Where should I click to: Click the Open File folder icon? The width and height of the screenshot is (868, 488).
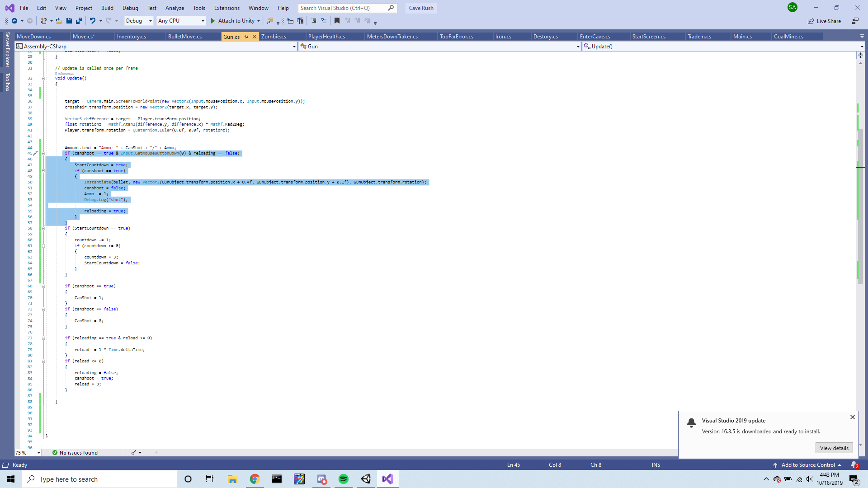tap(59, 21)
